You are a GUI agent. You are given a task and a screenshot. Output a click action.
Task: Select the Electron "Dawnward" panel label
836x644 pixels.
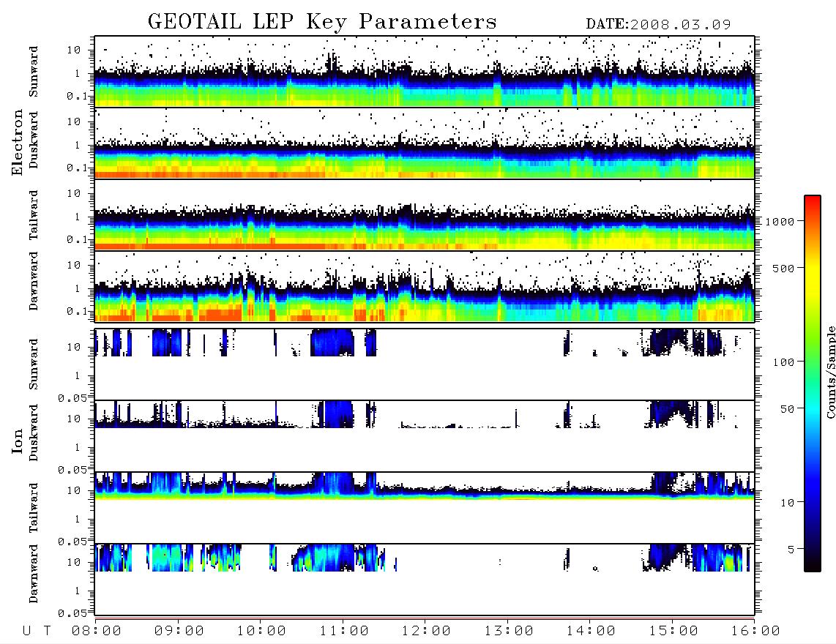point(33,281)
